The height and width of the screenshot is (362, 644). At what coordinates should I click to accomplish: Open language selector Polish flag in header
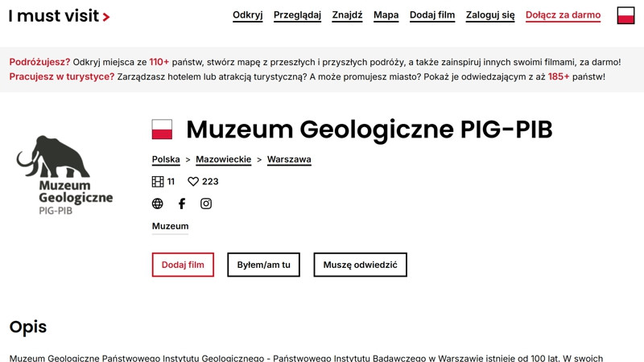(x=625, y=15)
